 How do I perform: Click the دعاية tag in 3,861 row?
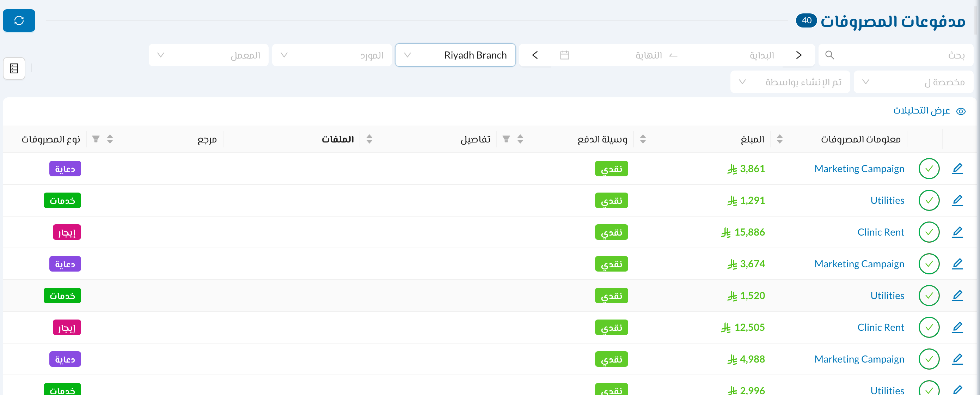coord(65,169)
